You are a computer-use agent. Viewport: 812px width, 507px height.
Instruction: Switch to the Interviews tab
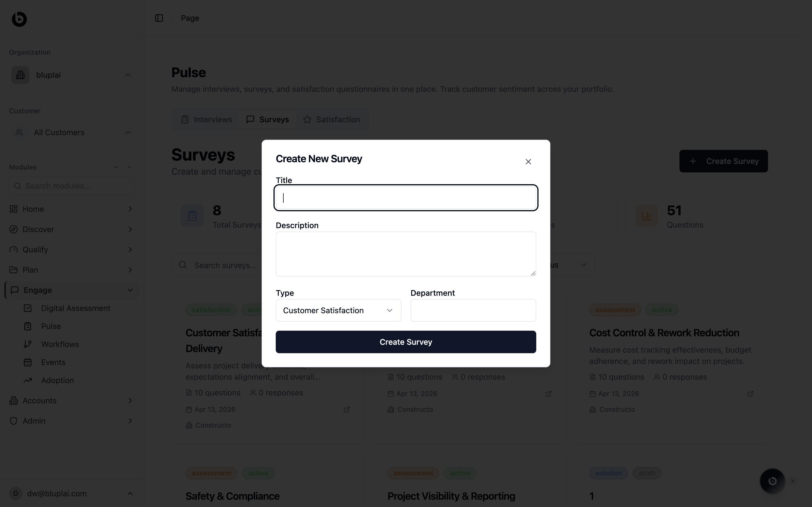coord(207,119)
